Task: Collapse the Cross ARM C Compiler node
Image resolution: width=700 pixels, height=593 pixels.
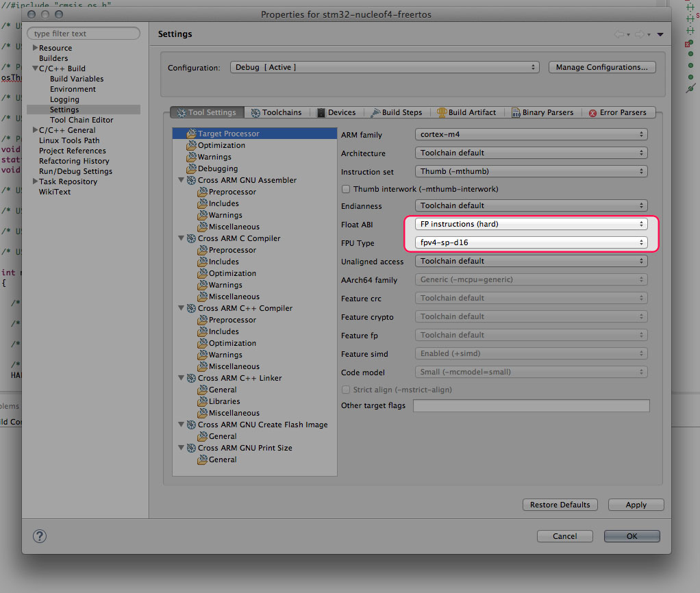Action: pyautogui.click(x=182, y=238)
